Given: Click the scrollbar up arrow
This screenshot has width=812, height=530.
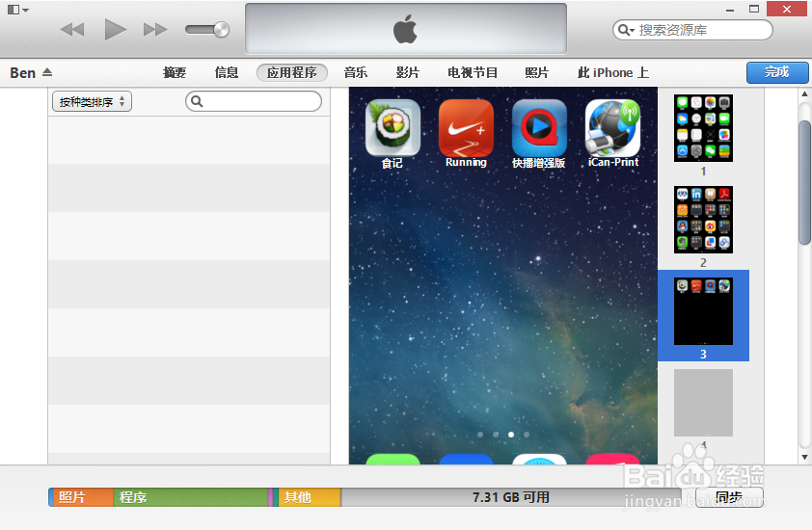Looking at the screenshot, I should [x=804, y=94].
